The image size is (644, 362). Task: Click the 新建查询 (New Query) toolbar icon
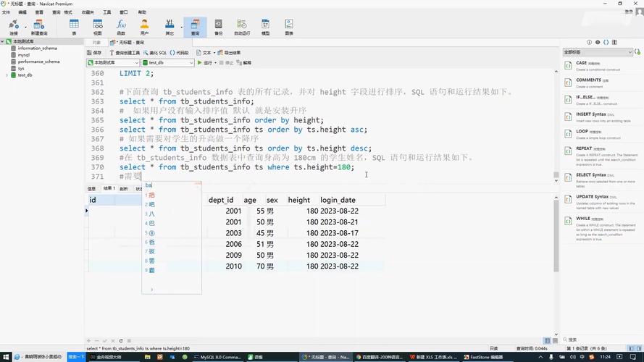(x=39, y=27)
